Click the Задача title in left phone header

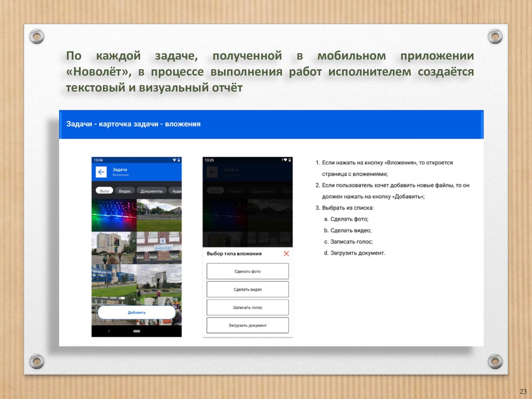[120, 170]
